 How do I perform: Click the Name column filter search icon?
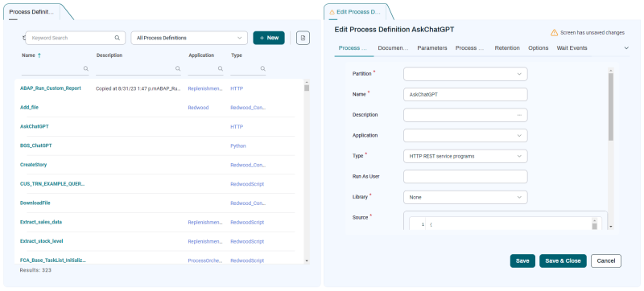[86, 68]
